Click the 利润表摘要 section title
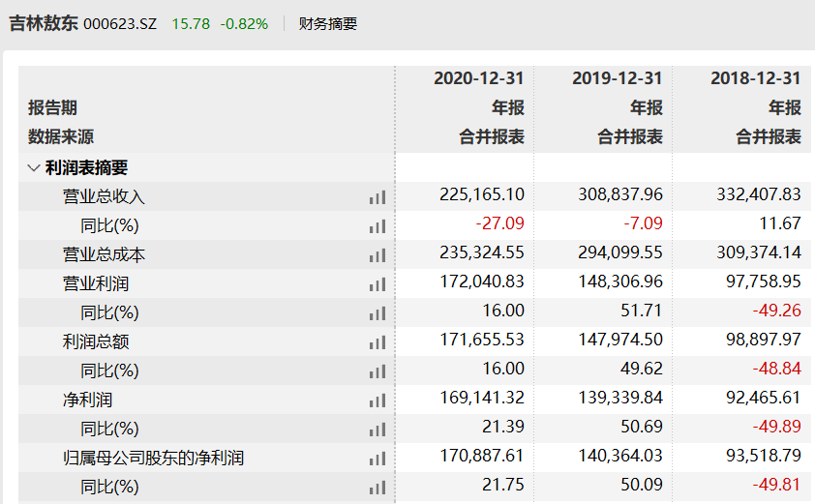 (x=86, y=167)
